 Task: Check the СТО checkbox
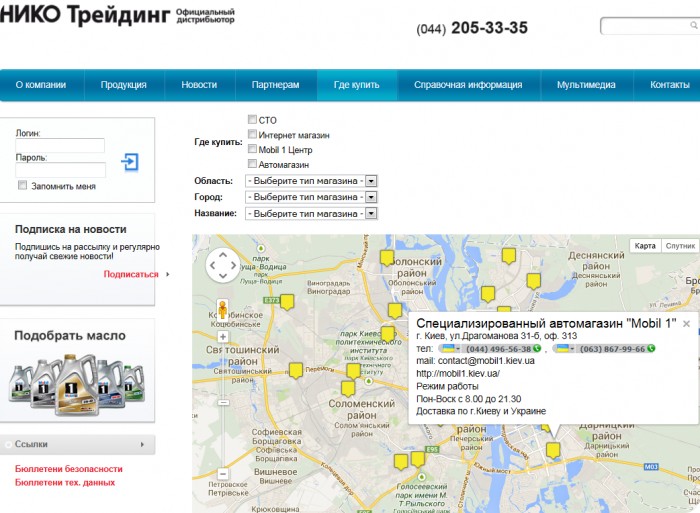click(252, 119)
